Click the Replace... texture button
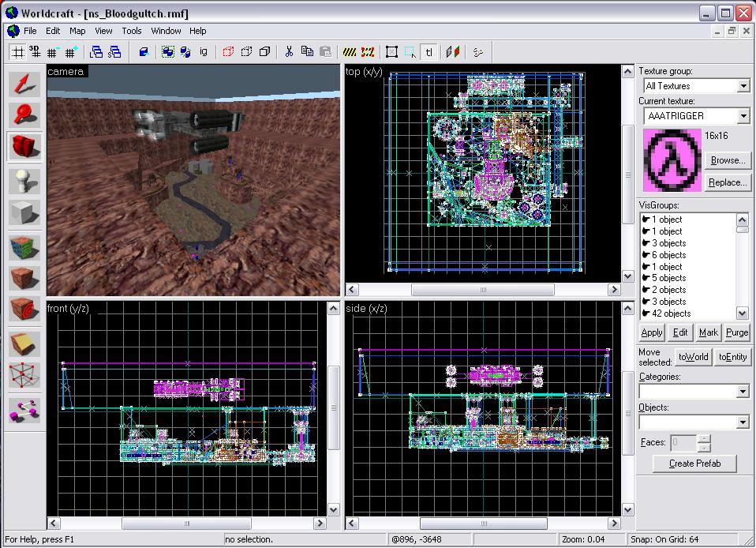The width and height of the screenshot is (756, 548). (728, 182)
